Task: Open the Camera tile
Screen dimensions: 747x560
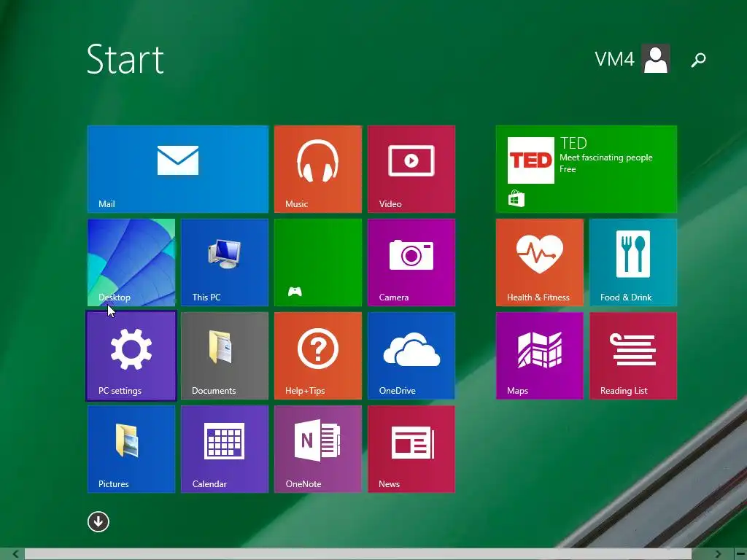Action: click(411, 262)
